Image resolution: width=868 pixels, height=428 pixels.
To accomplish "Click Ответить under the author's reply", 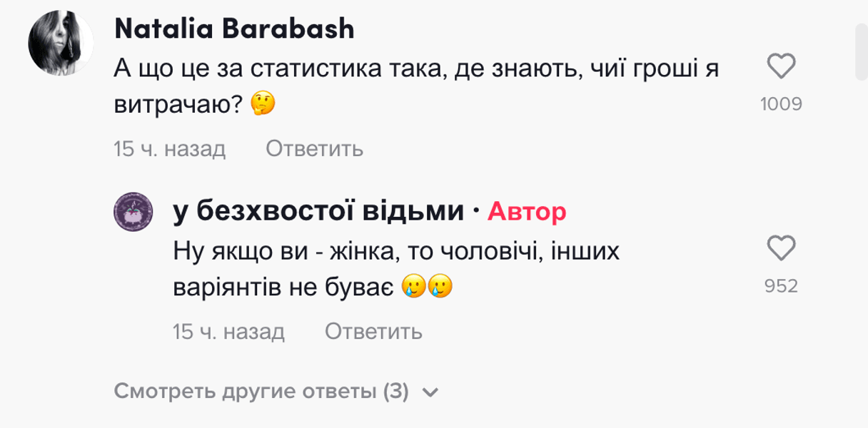I will 374,332.
